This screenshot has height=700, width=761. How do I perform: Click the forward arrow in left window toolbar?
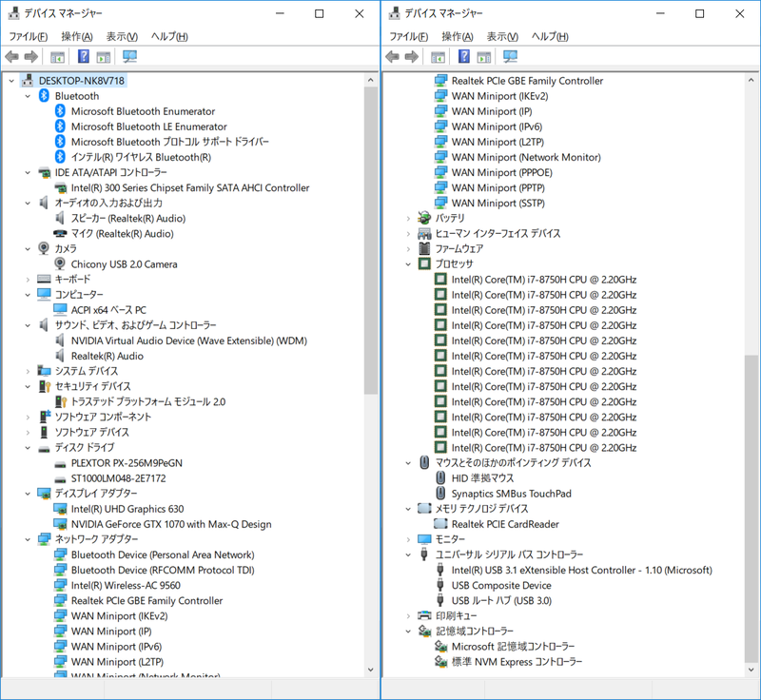pos(31,57)
